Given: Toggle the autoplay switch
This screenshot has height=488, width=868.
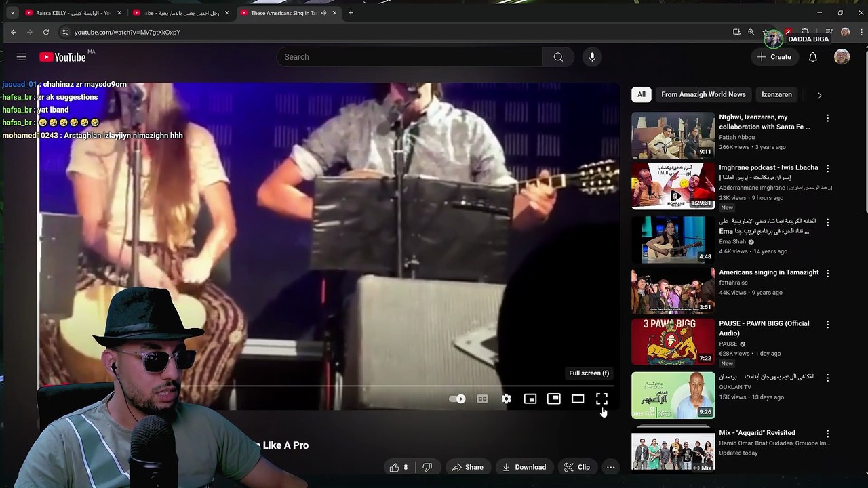Looking at the screenshot, I should 458,399.
